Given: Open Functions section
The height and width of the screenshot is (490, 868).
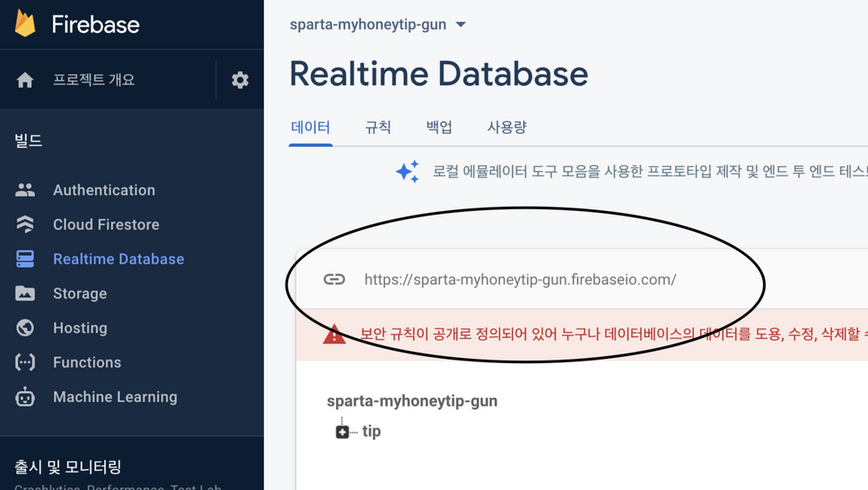Looking at the screenshot, I should [x=87, y=362].
